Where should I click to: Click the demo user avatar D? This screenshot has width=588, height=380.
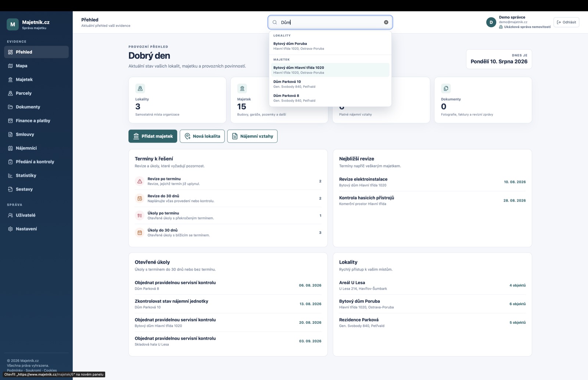491,22
